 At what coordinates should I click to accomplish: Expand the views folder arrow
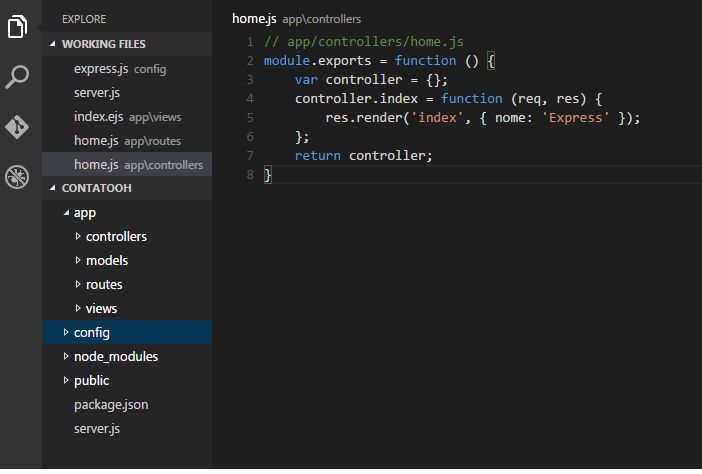click(78, 308)
